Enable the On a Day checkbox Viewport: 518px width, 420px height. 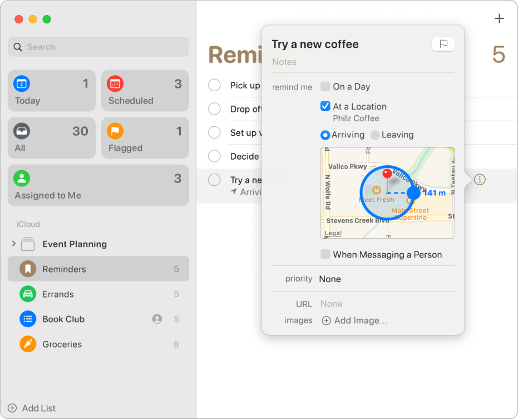[325, 87]
